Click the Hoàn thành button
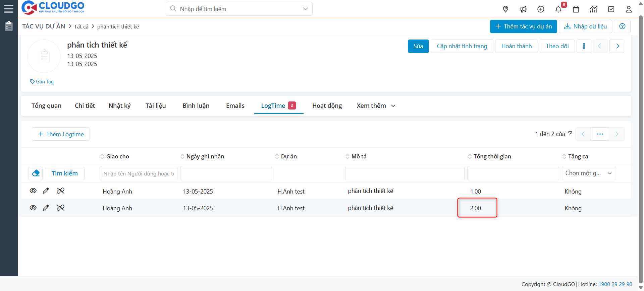Screen dimensions: 644x291 tap(517, 46)
